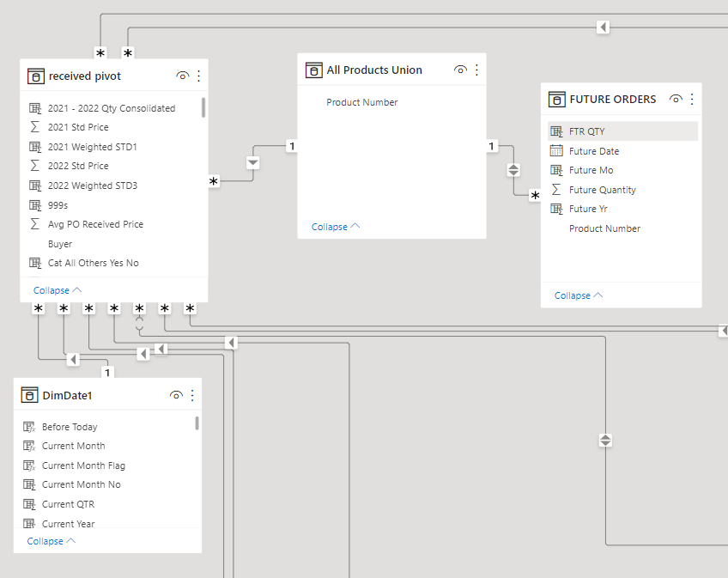This screenshot has width=728, height=578.
Task: Click All Products Union table header icon
Action: coord(314,70)
